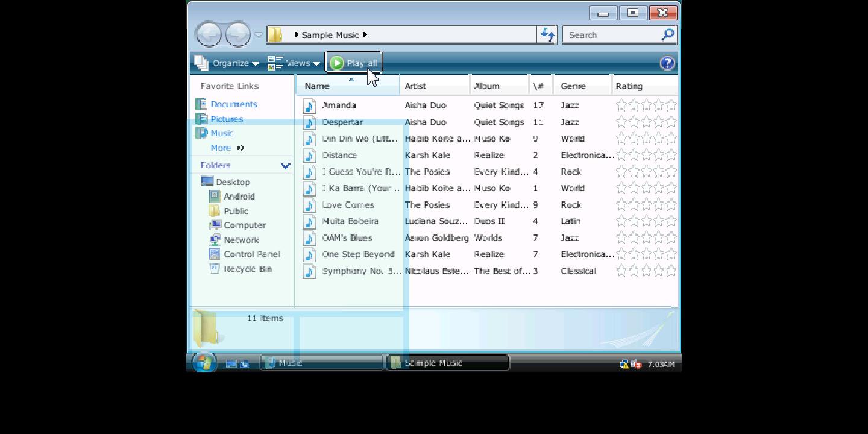
Task: Open the Pictures favorite link
Action: click(227, 119)
